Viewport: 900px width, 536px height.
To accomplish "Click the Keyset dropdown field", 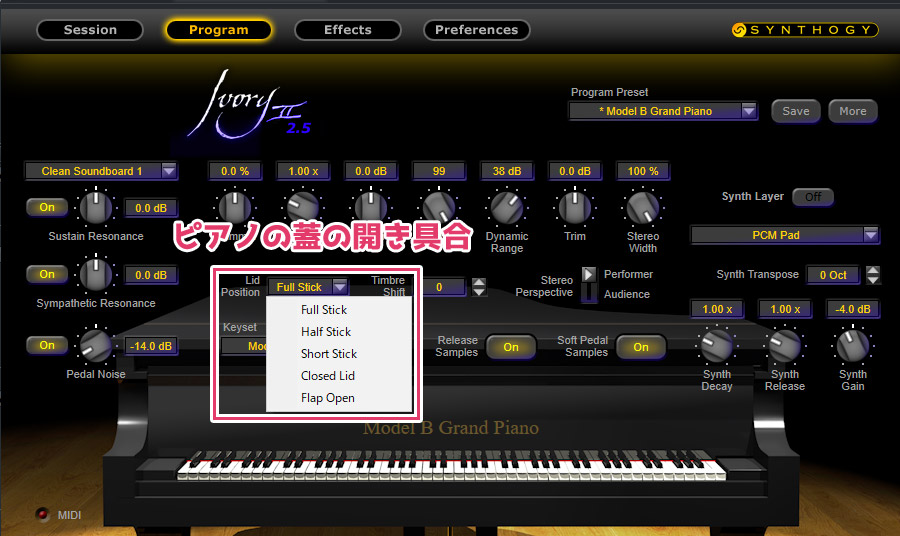I will pyautogui.click(x=245, y=345).
